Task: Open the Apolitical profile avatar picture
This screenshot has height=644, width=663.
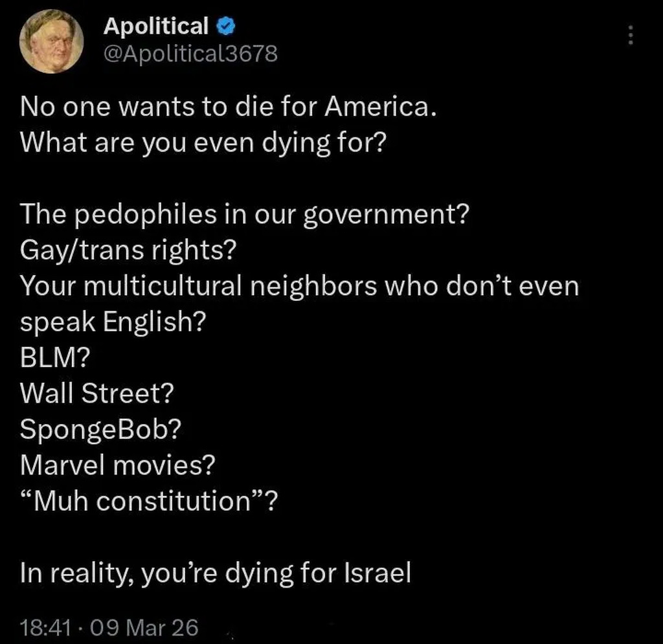Action: coord(51,41)
